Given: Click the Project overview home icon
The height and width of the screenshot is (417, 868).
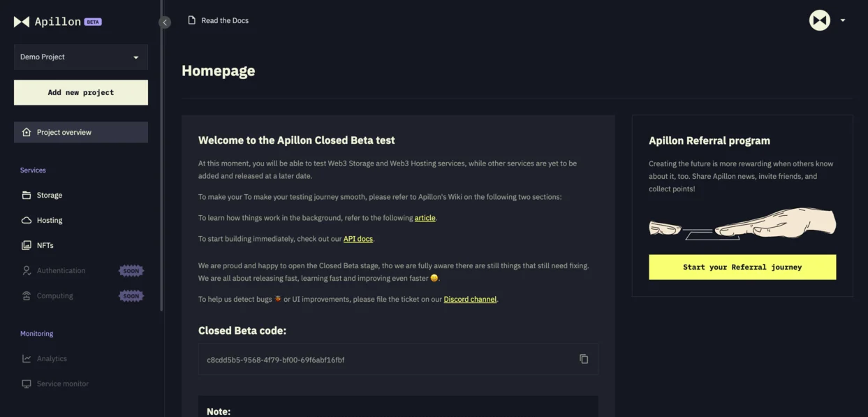Looking at the screenshot, I should (x=27, y=132).
